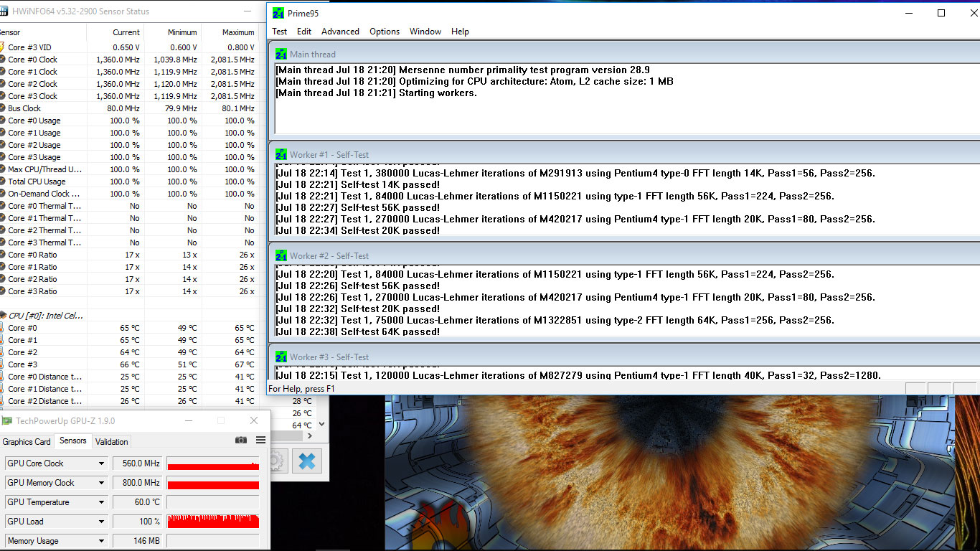Select the Core #0 Clock sensor row

(x=129, y=60)
